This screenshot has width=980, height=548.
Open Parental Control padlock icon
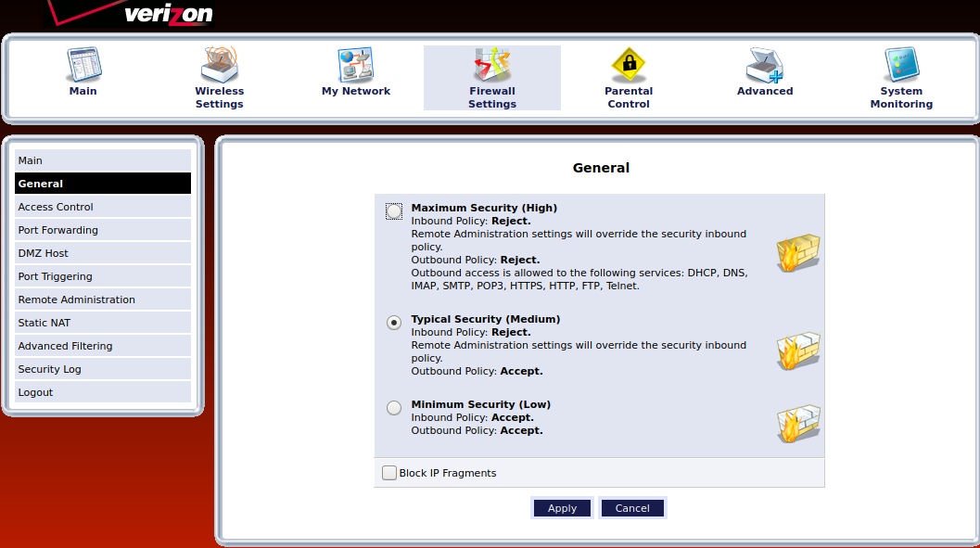click(629, 66)
